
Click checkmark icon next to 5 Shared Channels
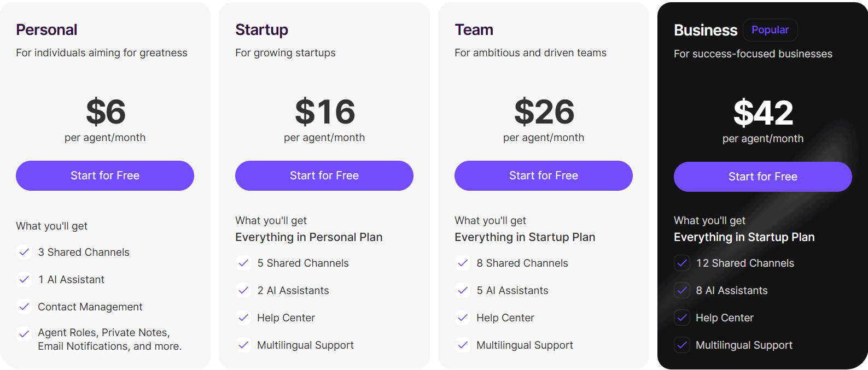click(x=243, y=263)
